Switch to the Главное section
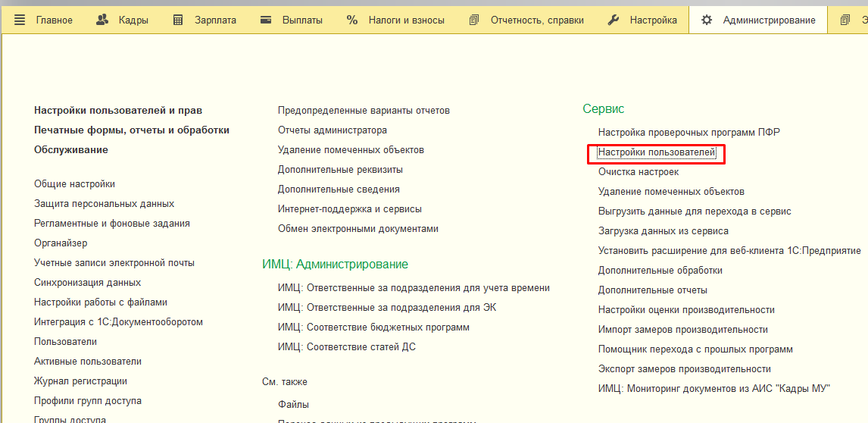The image size is (868, 423). tap(55, 20)
